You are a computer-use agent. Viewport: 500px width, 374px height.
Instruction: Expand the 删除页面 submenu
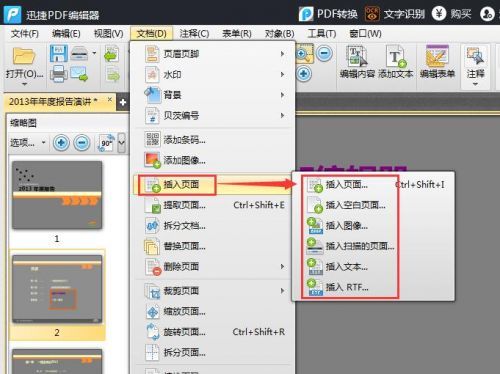[214, 266]
